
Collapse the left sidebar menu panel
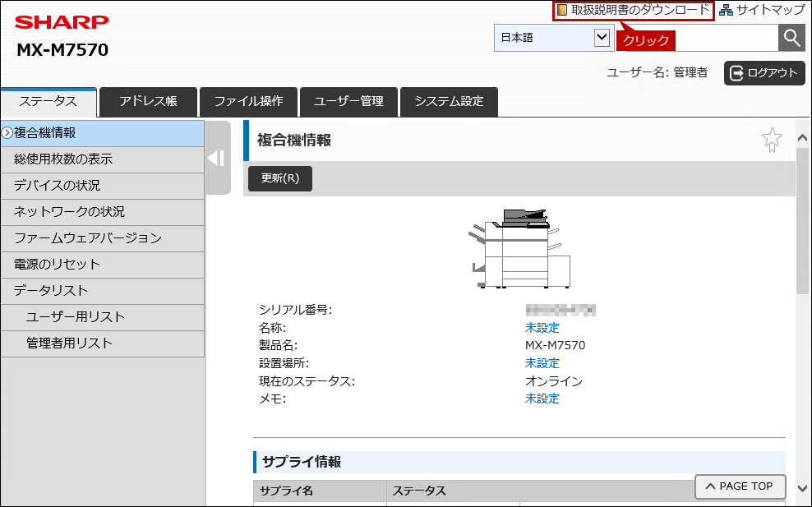click(218, 158)
